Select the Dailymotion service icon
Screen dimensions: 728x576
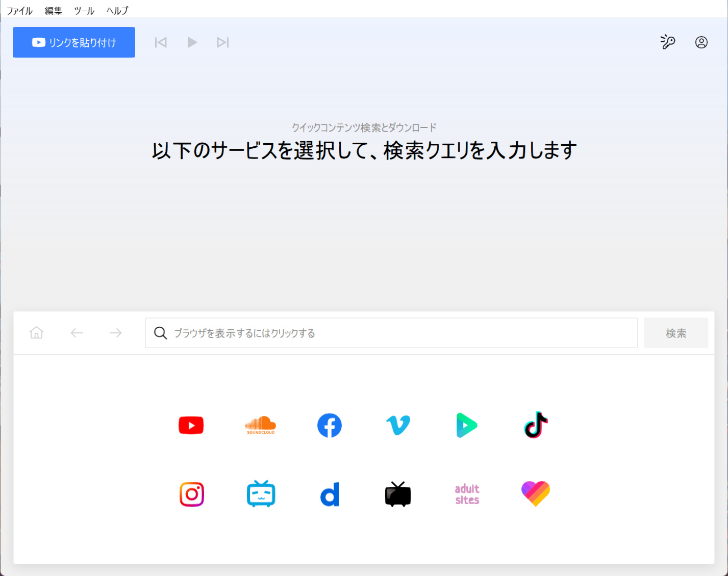coord(330,494)
